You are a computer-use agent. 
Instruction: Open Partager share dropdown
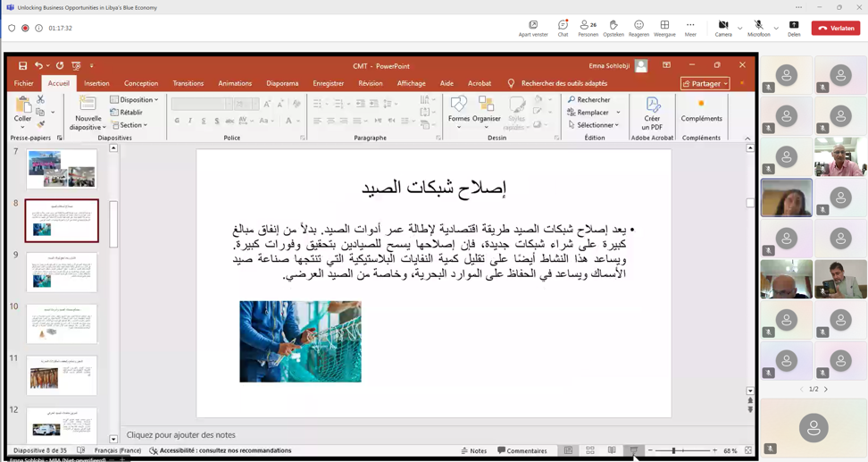point(705,83)
